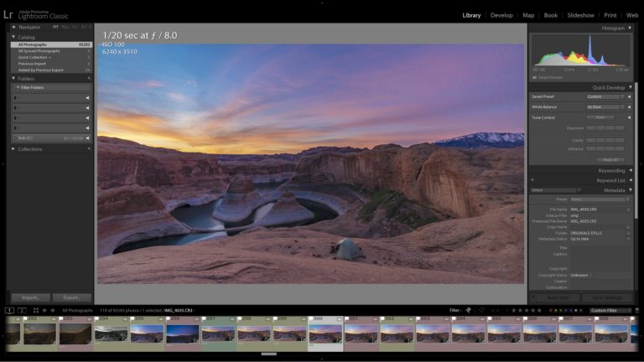Viewport: 644px width, 362px height.
Task: Go to the Slideshow module
Action: pyautogui.click(x=581, y=15)
